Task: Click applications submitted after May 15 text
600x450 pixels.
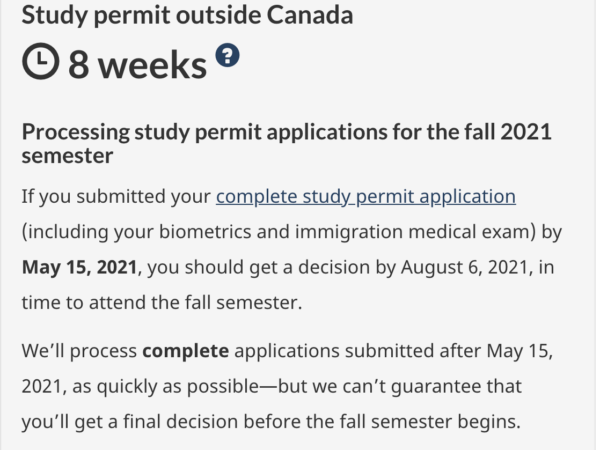Action: point(393,351)
